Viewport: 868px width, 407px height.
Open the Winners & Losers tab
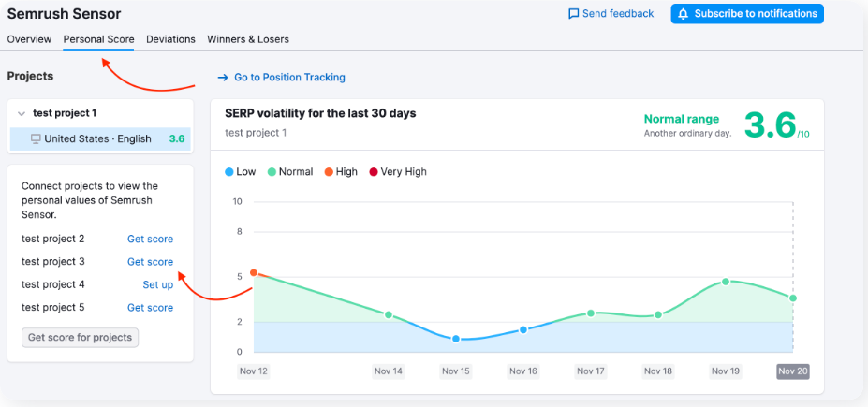(x=248, y=39)
